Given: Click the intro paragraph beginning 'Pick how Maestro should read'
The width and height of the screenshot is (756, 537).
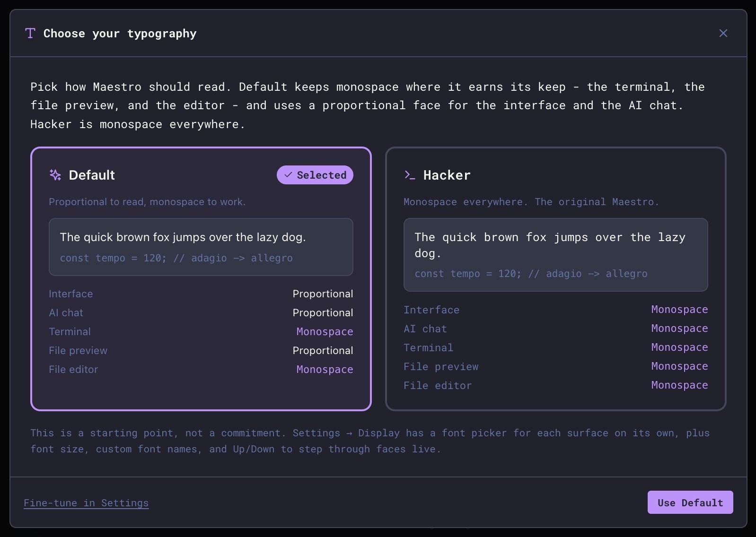Looking at the screenshot, I should click(368, 105).
